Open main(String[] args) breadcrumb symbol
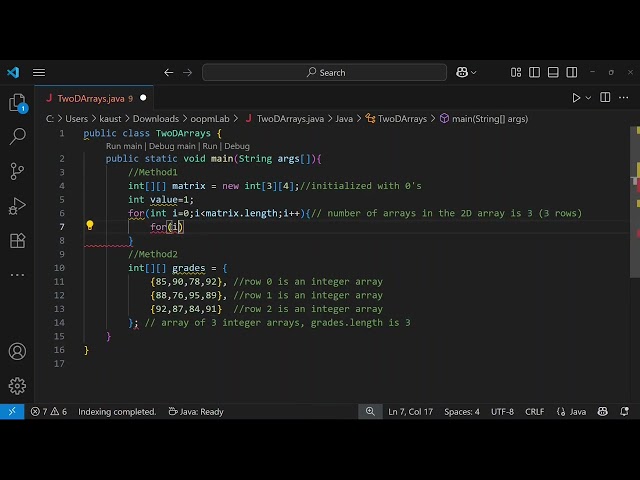 [x=484, y=119]
